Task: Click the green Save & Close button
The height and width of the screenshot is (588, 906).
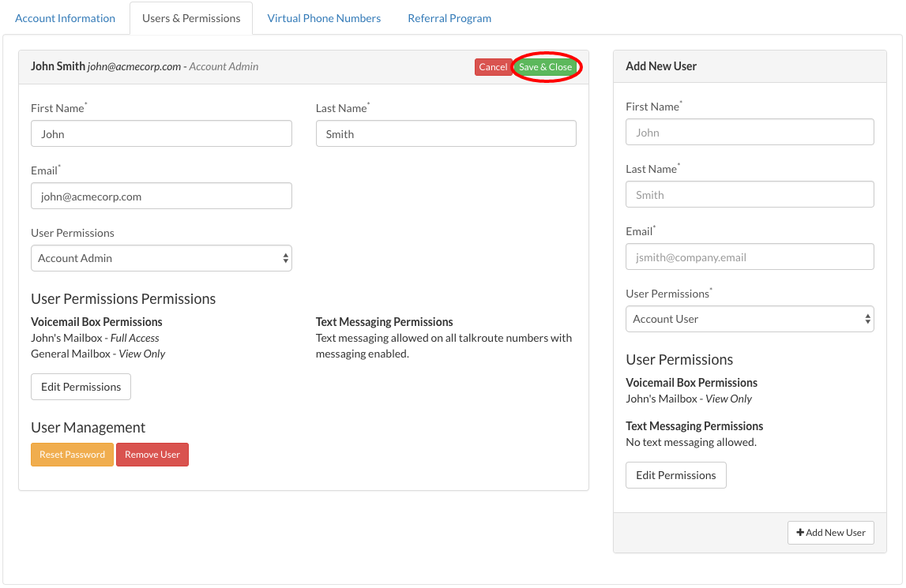Action: 545,67
